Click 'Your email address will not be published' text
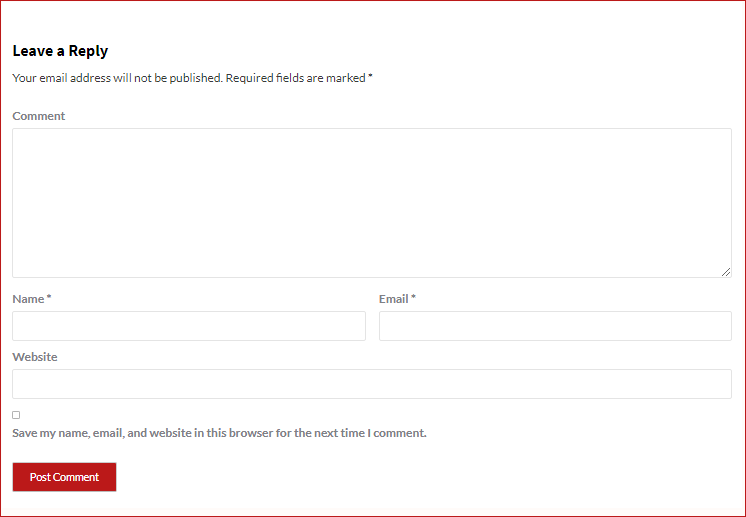 [117, 78]
